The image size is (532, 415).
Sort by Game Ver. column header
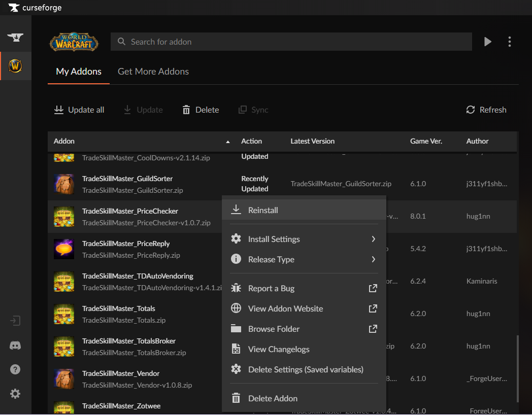click(426, 142)
